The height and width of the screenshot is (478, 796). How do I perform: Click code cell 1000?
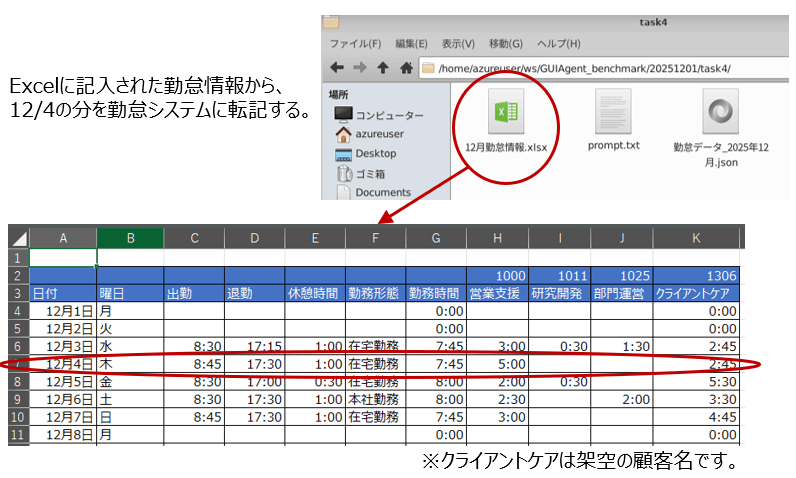pos(498,276)
